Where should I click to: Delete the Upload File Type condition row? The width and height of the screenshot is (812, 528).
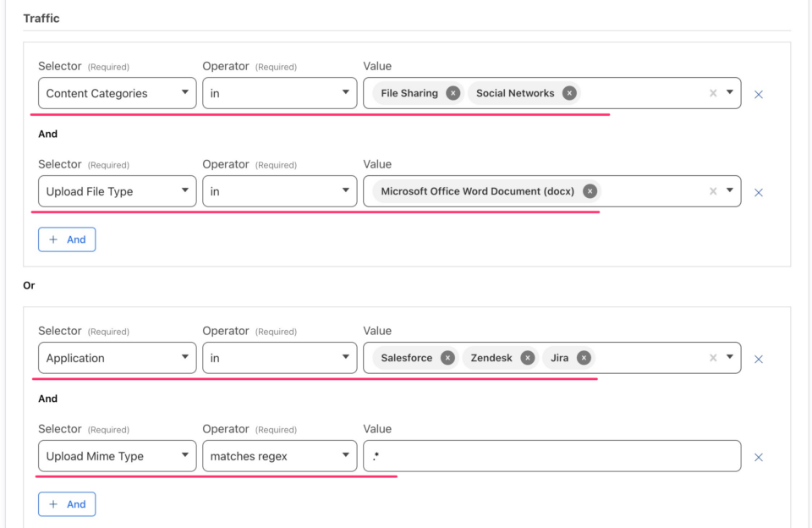[759, 192]
